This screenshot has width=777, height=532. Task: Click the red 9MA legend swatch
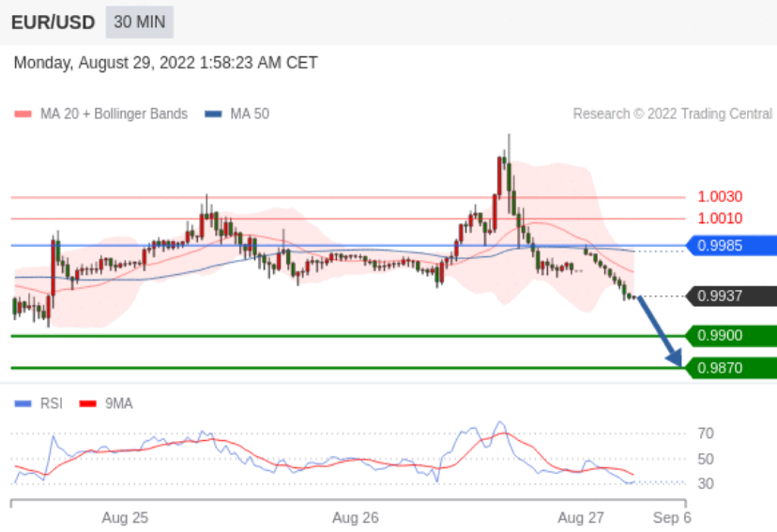pos(87,404)
